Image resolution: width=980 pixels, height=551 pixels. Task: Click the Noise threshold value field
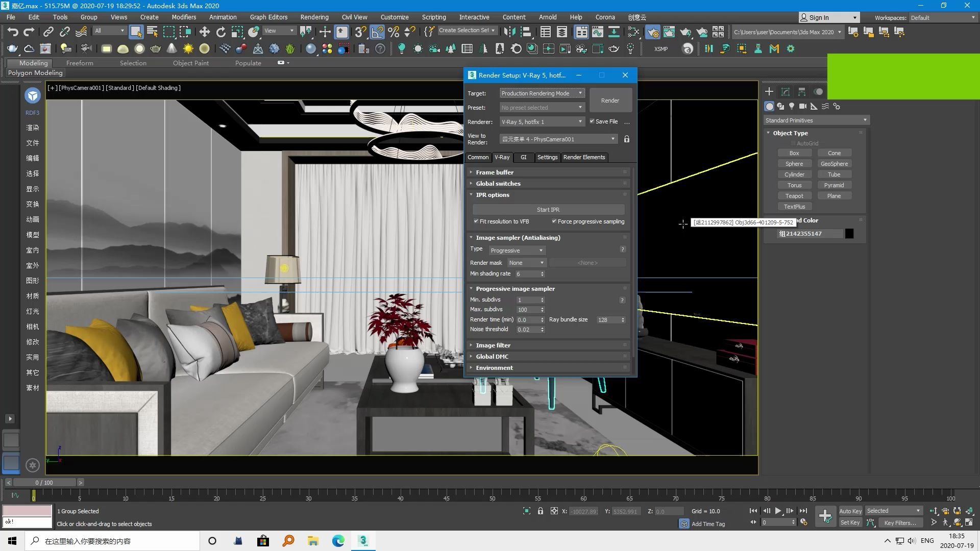click(x=528, y=330)
